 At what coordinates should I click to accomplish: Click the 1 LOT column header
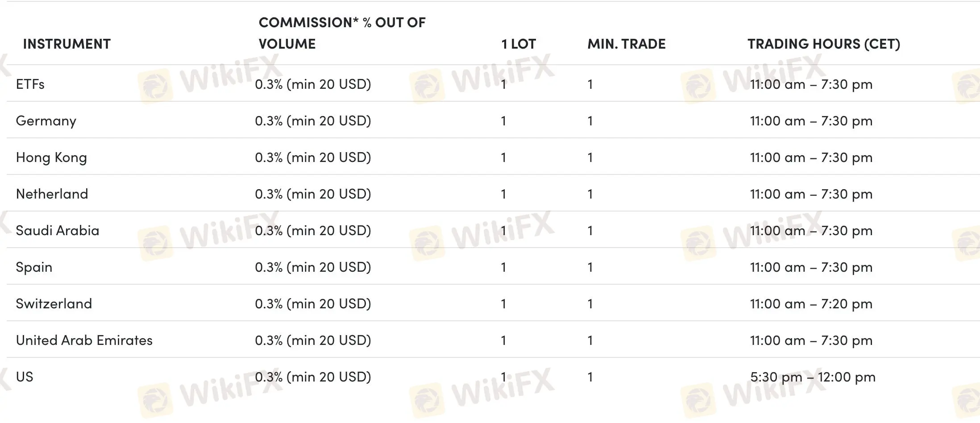(519, 44)
